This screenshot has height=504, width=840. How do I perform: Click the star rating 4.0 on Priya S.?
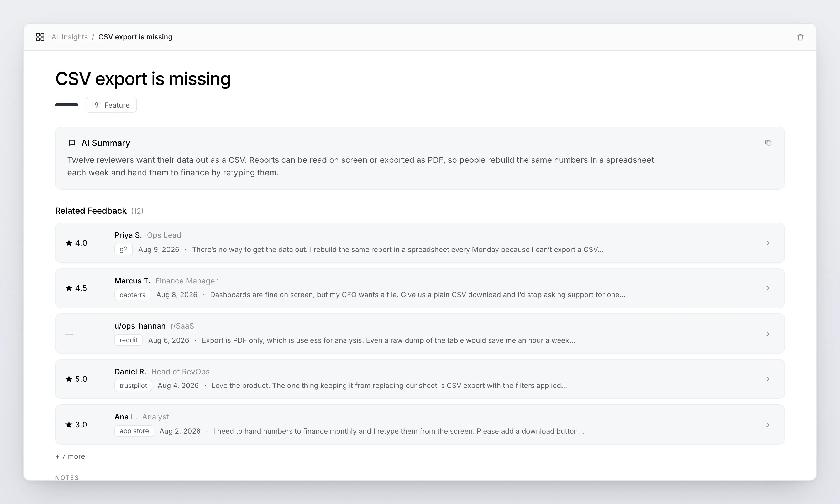click(x=76, y=243)
